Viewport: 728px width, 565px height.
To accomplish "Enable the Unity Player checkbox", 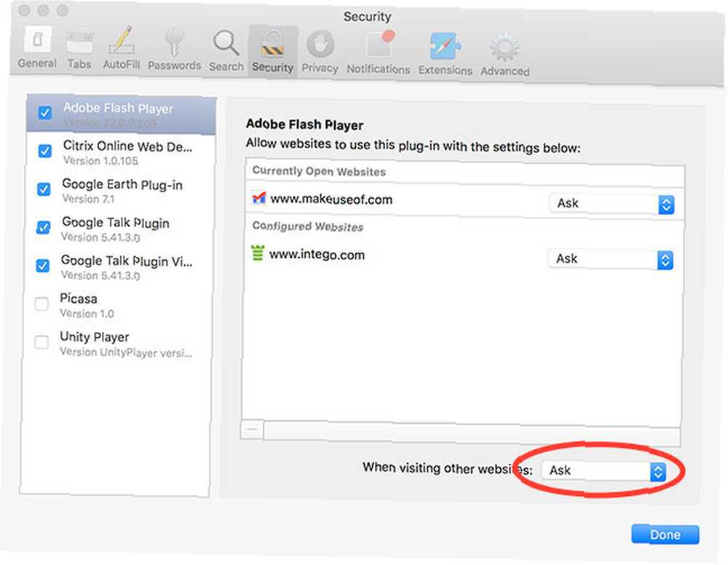I will coord(41,342).
